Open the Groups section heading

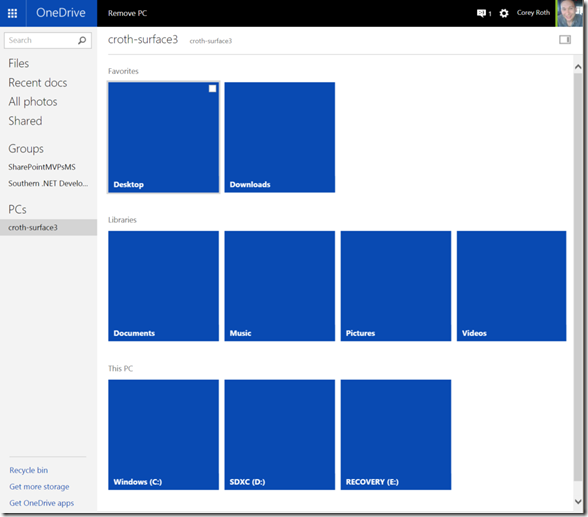pyautogui.click(x=26, y=148)
